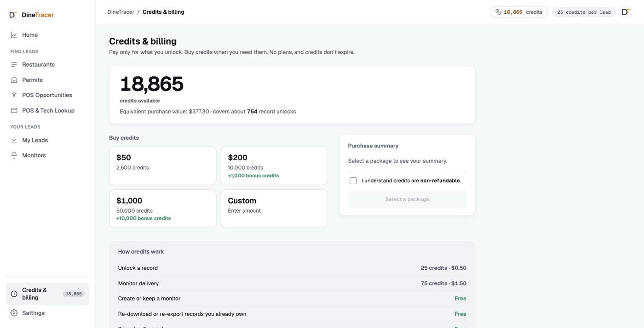Navigate to POS Opportunities
Viewport: 644px width, 328px height.
[47, 95]
